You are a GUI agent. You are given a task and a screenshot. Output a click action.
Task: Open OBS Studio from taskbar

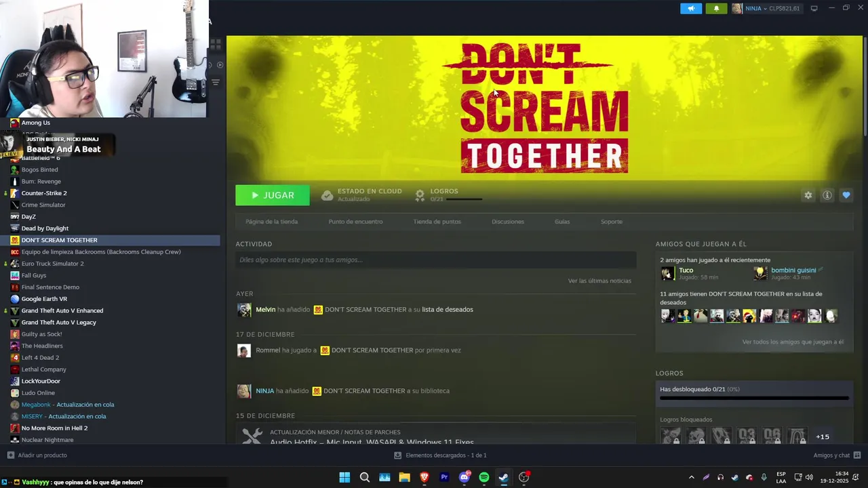(524, 477)
